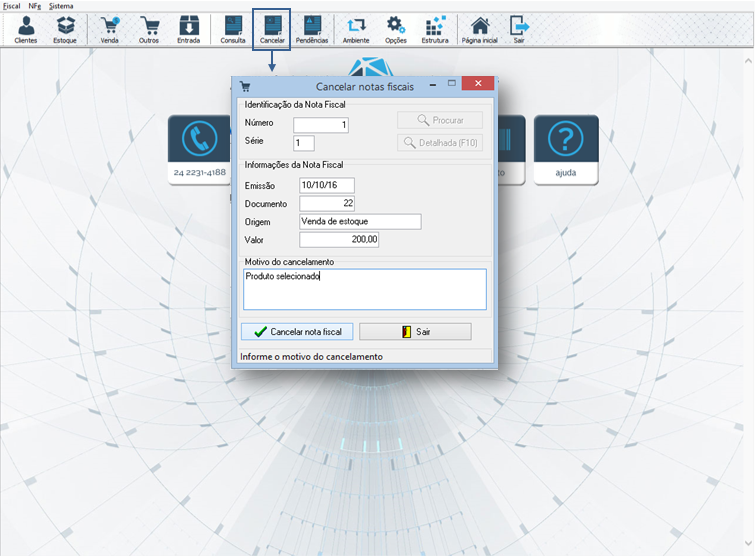This screenshot has width=756, height=559.
Task: Go to Página inicial home icon
Action: click(x=479, y=30)
